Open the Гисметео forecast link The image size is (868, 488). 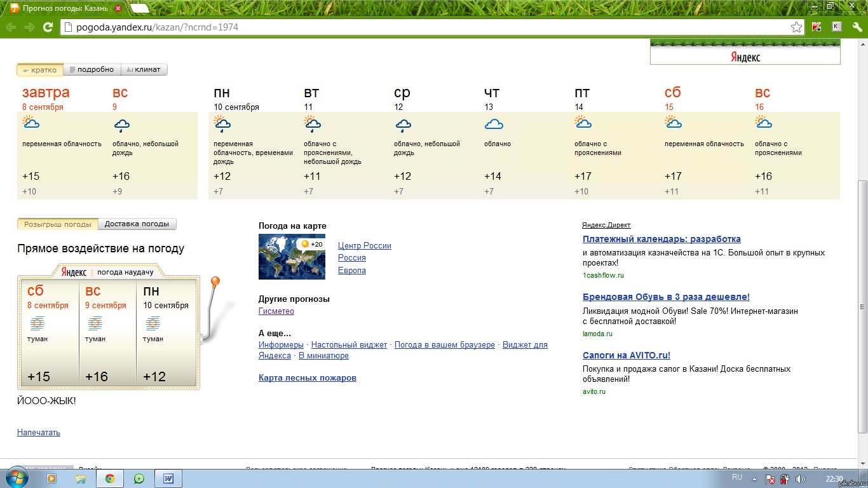(276, 311)
